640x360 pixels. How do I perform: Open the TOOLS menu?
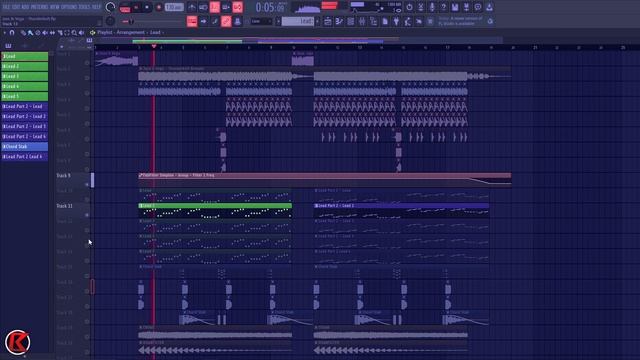pyautogui.click(x=84, y=7)
